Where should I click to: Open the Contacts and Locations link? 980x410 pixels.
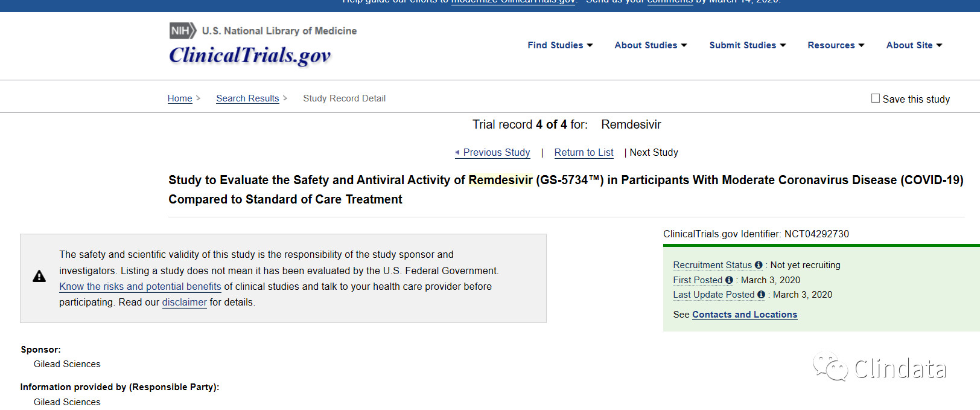745,315
